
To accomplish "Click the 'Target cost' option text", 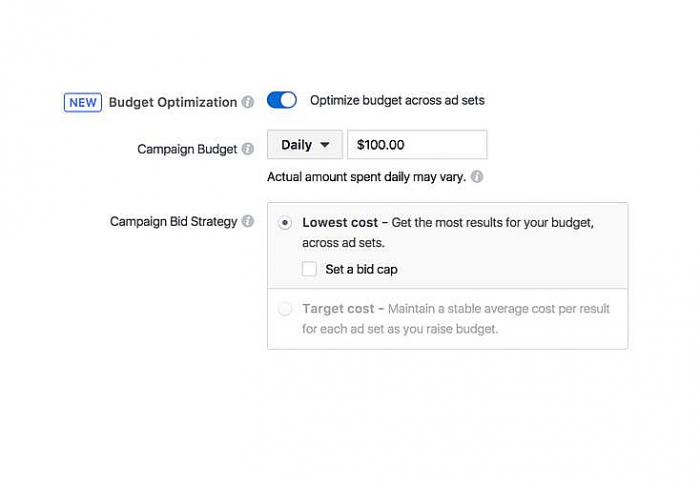I will tap(338, 309).
